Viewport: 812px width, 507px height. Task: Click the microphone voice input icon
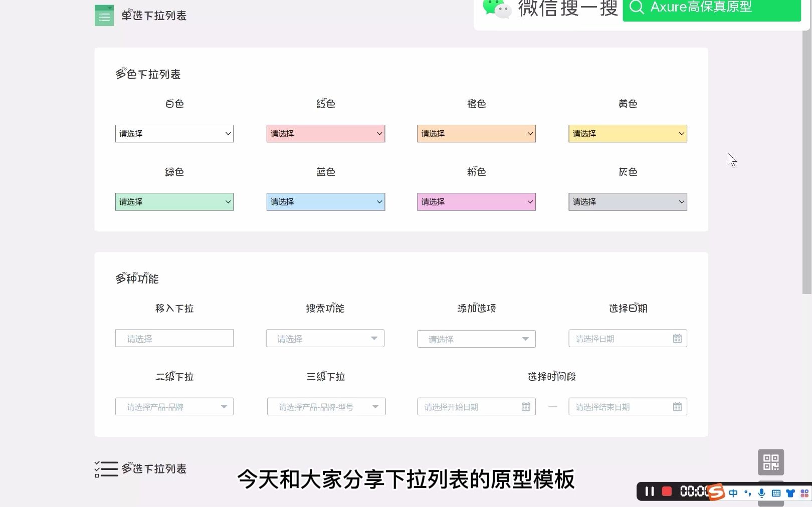point(762,493)
